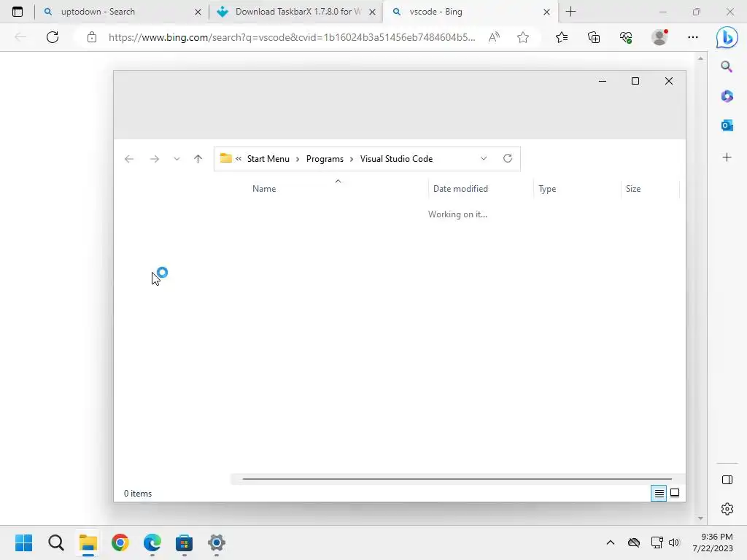View site information lock icon

[92, 37]
